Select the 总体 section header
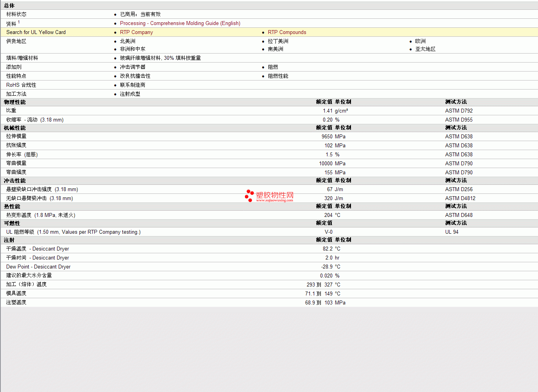Image resolution: width=538 pixels, height=392 pixels. click(x=9, y=6)
